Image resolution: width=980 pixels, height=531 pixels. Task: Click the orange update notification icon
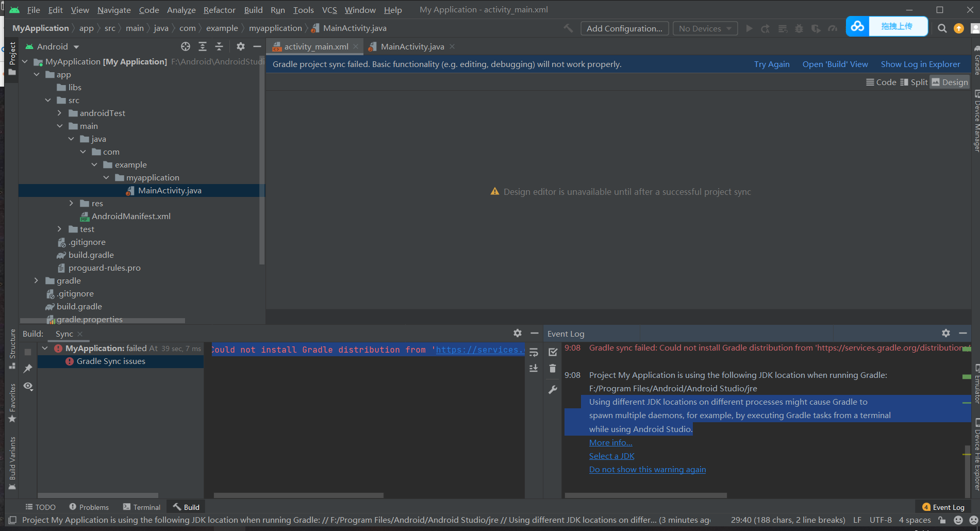point(959,28)
